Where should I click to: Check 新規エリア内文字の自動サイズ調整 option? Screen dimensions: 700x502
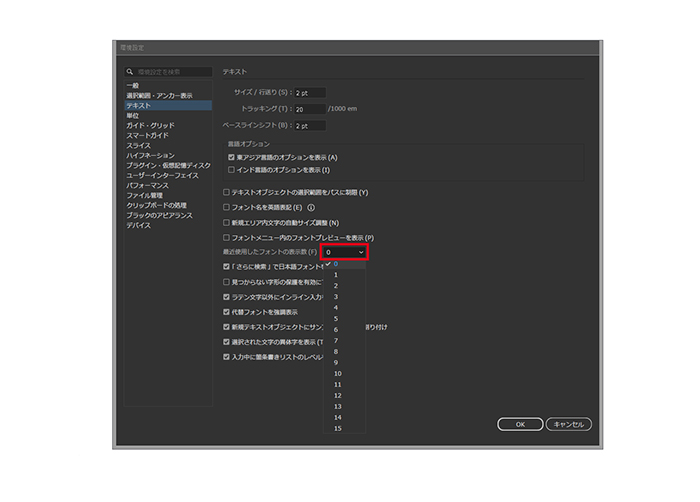coord(226,222)
